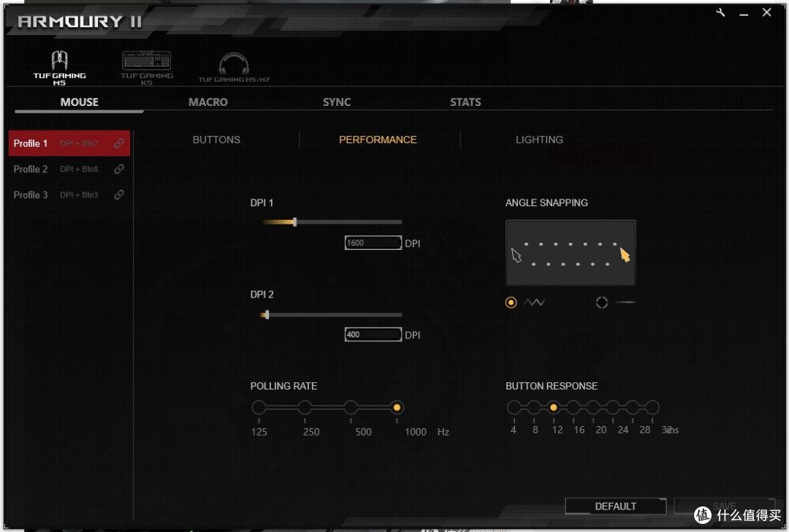The width and height of the screenshot is (789, 532).
Task: Set button response to 16 ms
Action: coord(573,407)
